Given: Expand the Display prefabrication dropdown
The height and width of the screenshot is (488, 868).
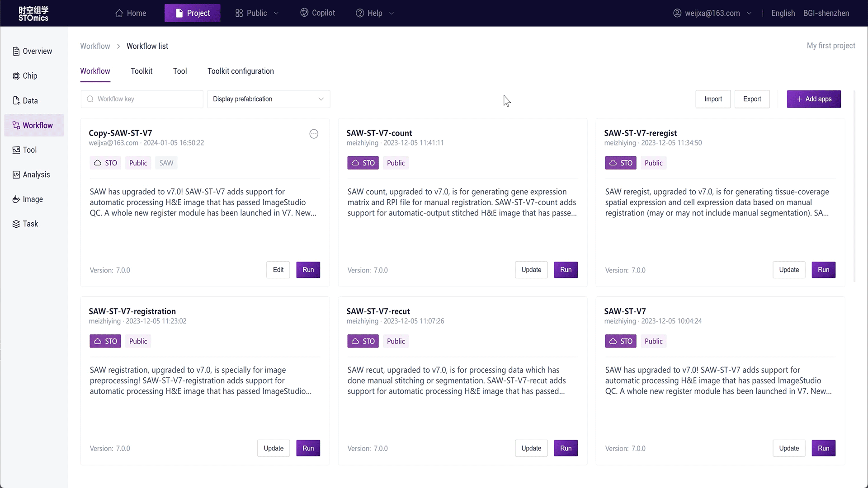Looking at the screenshot, I should pyautogui.click(x=269, y=99).
